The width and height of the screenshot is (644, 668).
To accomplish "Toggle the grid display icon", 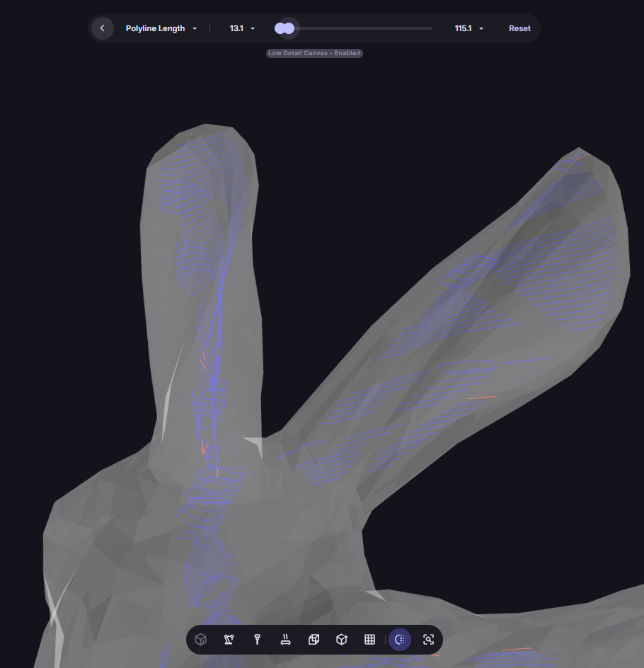I will coord(369,640).
